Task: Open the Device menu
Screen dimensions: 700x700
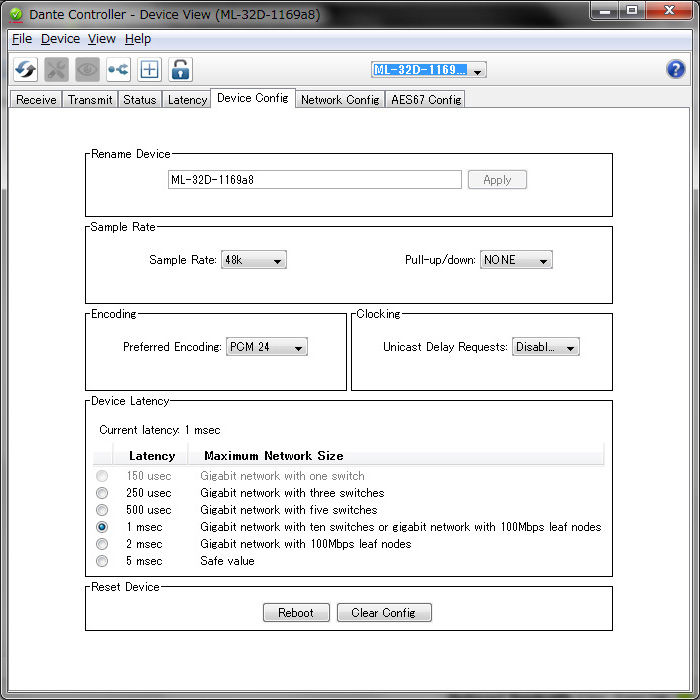Action: 60,39
